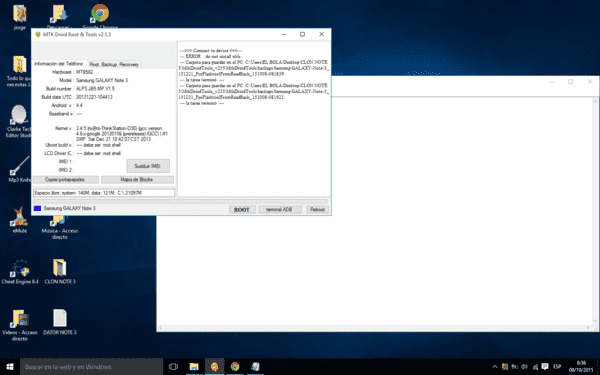Open the DATOR NOTE 3 text file

tap(60, 321)
